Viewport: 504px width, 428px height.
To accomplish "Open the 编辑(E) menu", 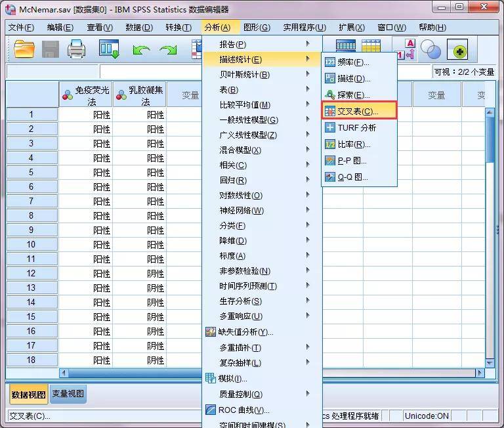I will [x=60, y=28].
